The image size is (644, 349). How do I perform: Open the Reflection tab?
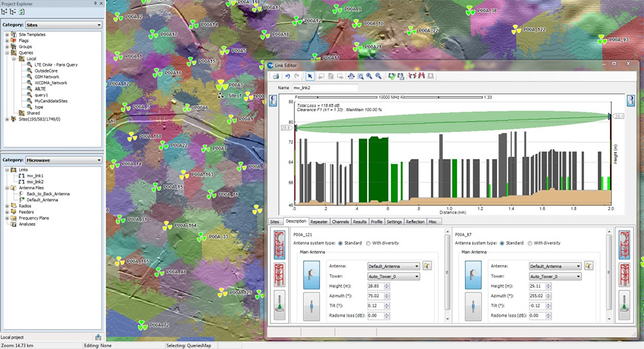click(415, 222)
